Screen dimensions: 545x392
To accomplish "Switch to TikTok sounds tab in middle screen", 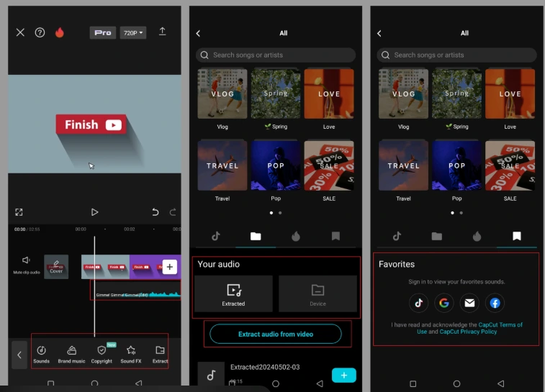I will pyautogui.click(x=216, y=237).
